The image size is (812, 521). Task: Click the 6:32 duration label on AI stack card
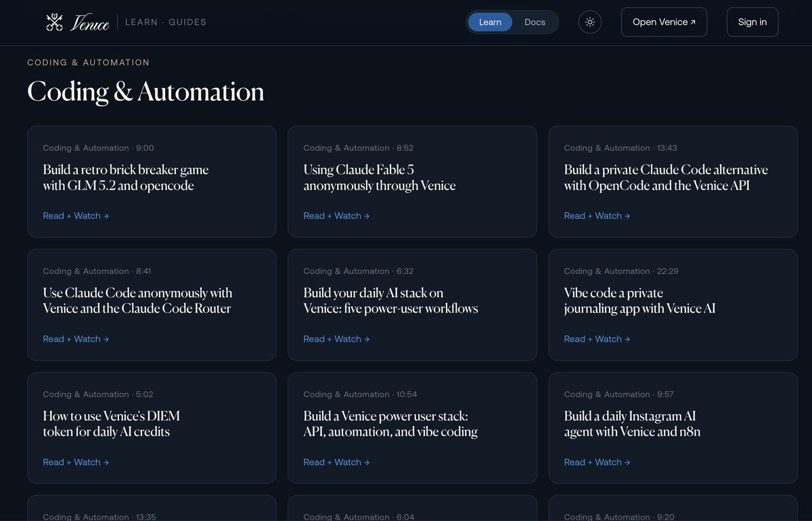405,271
